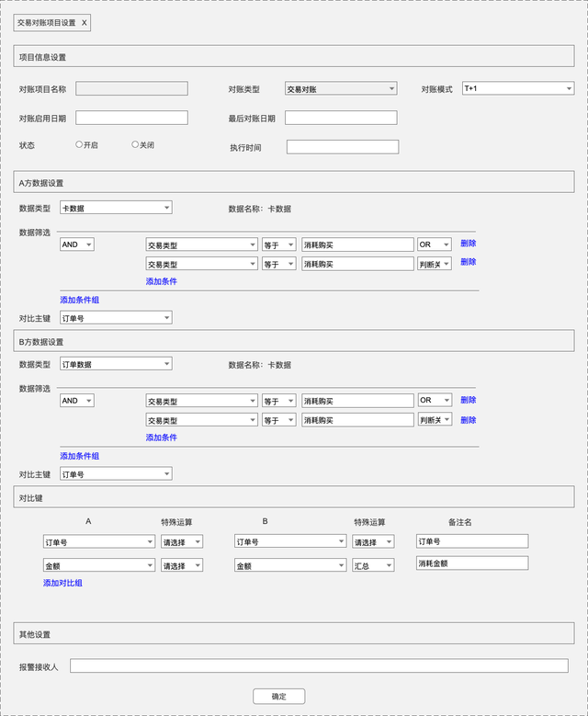Open column A 金额 dropdown in 对比键
The image size is (588, 716).
coord(99,565)
